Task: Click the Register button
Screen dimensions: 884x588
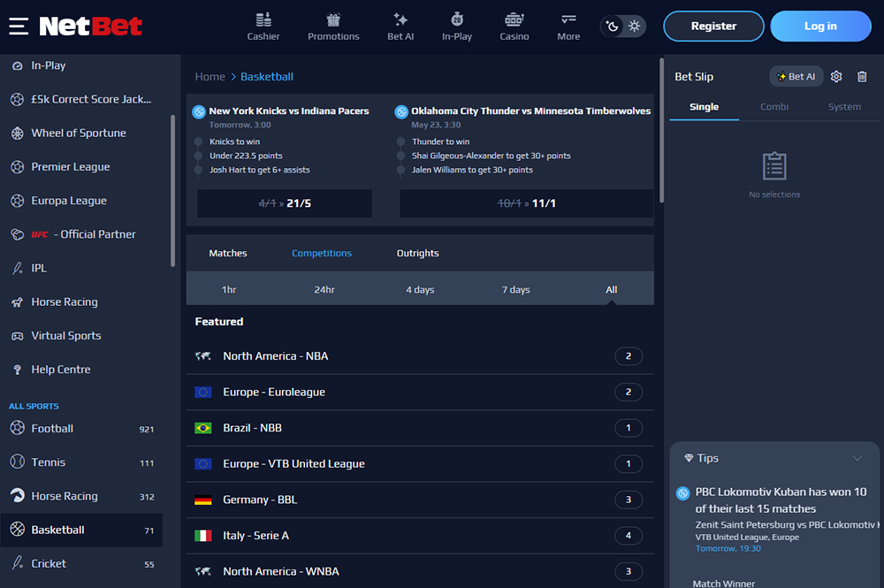Action: click(713, 26)
